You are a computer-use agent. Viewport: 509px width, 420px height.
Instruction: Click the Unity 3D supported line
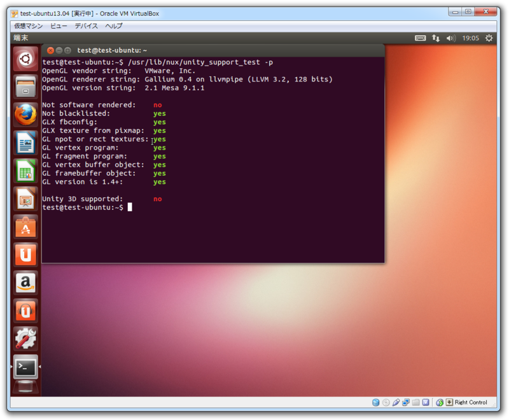pyautogui.click(x=102, y=199)
